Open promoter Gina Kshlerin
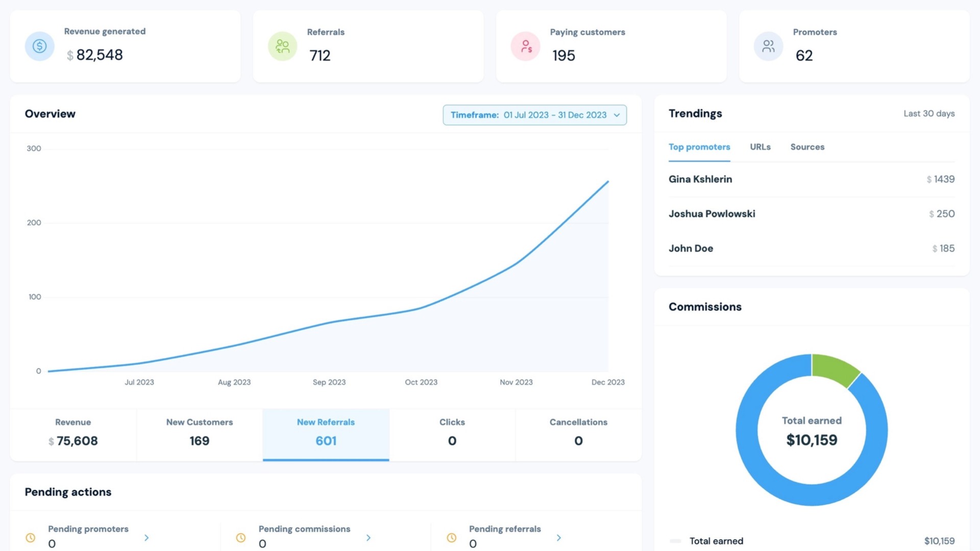980x551 pixels. click(x=700, y=179)
